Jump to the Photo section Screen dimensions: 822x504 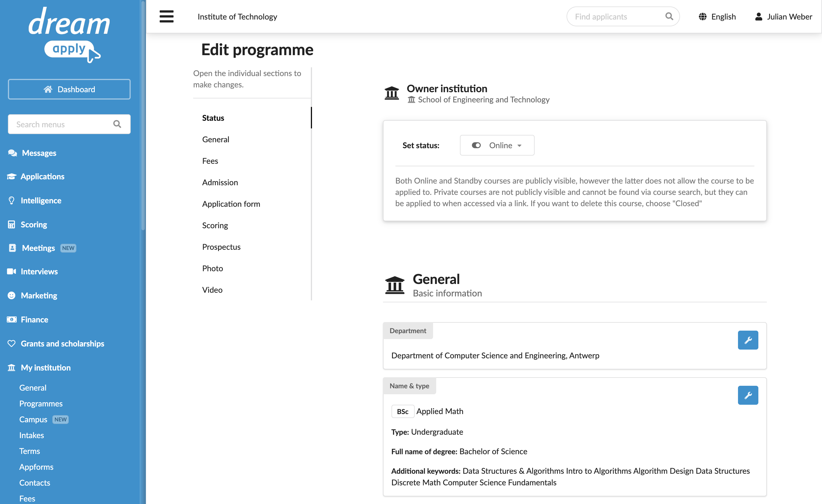tap(212, 268)
